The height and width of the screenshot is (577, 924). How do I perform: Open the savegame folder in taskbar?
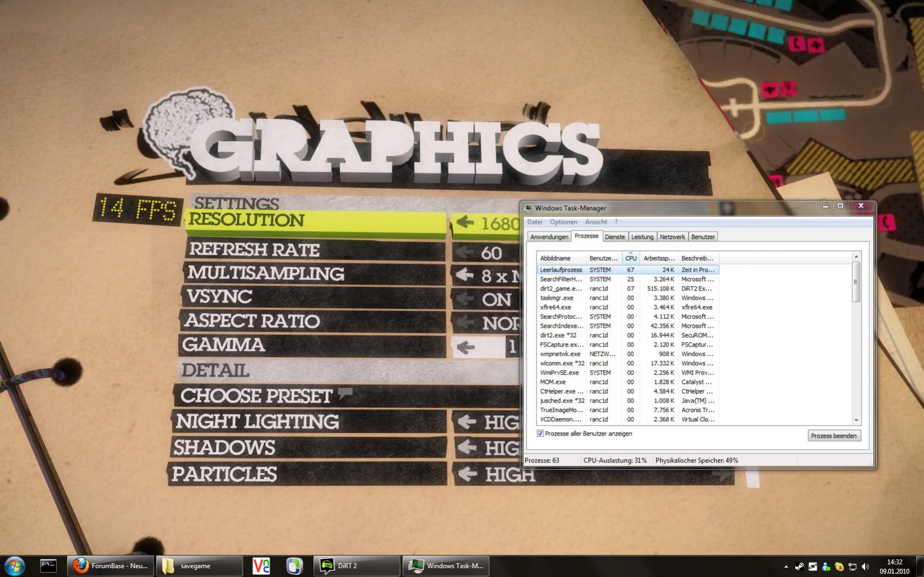[199, 565]
